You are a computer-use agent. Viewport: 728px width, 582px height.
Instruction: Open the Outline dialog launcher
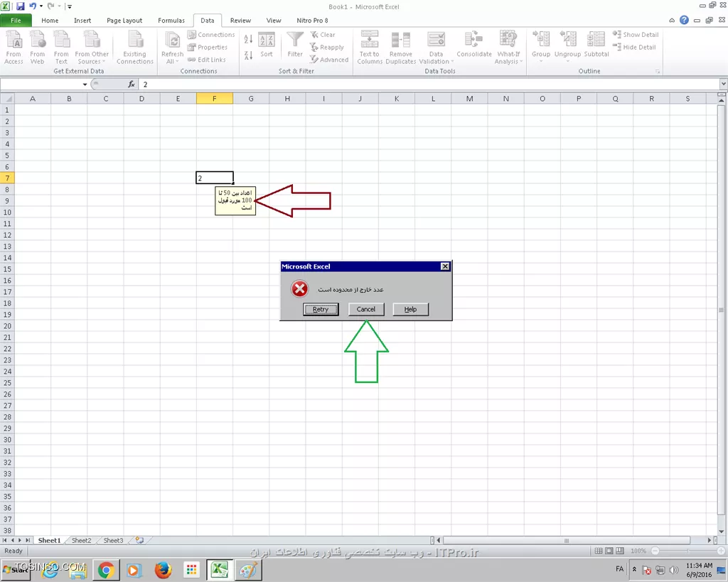[658, 72]
